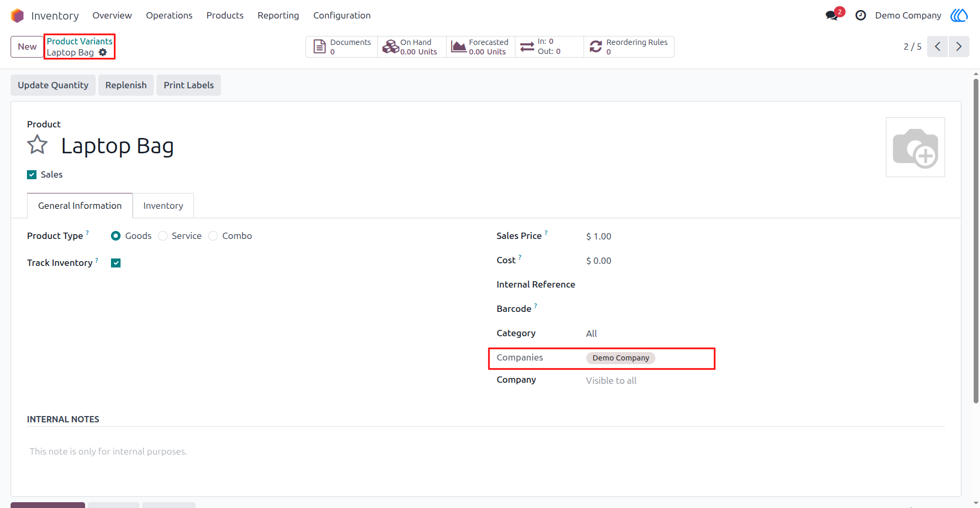Mark Laptop Bag as favorite star
This screenshot has width=980, height=508.
[x=38, y=145]
